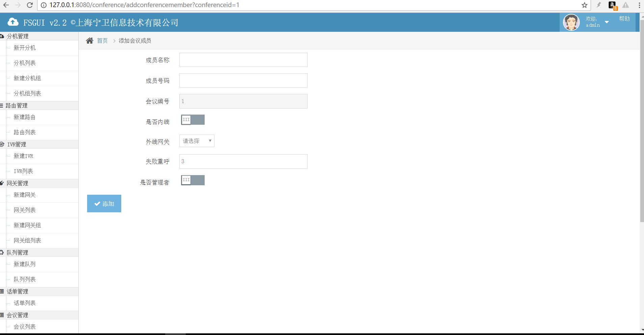Click the admin avatar picture
This screenshot has width=644, height=335.
tap(571, 22)
